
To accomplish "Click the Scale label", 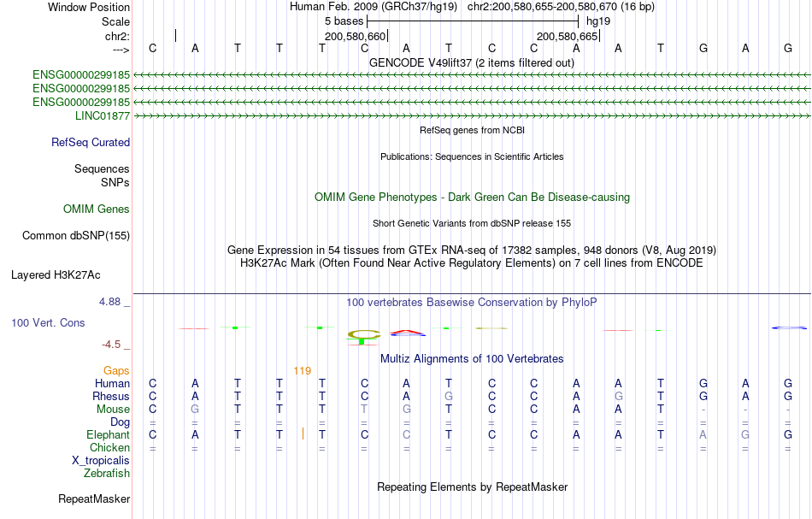I will (x=116, y=21).
